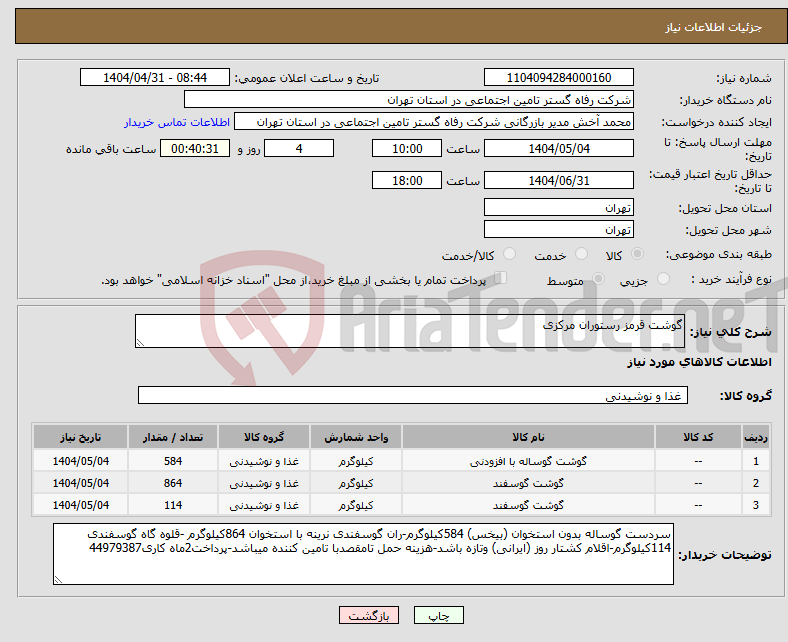
Task: Select the متوسط purchase type radio
Action: point(598,280)
